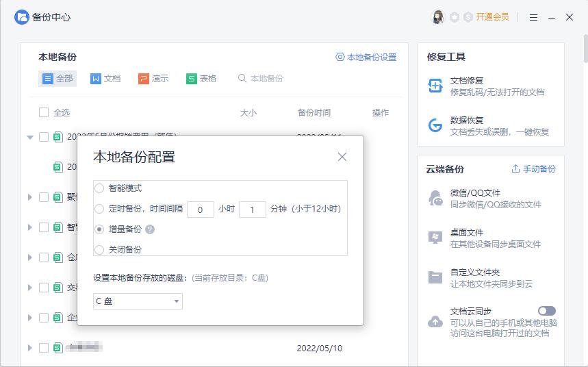
Task: Expand the row starting with 聚
Action: pos(30,197)
